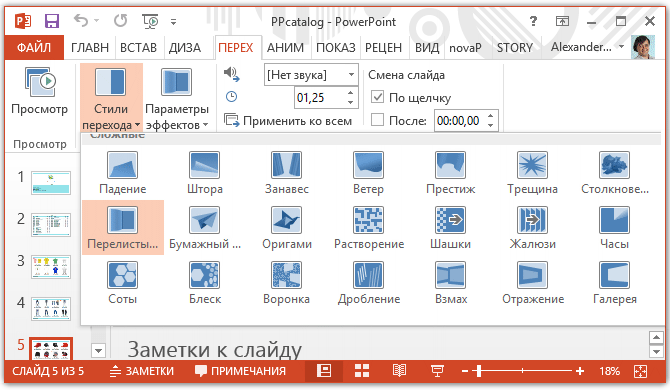The width and height of the screenshot is (670, 390).
Task: Click Применить ко всем button
Action: click(288, 121)
